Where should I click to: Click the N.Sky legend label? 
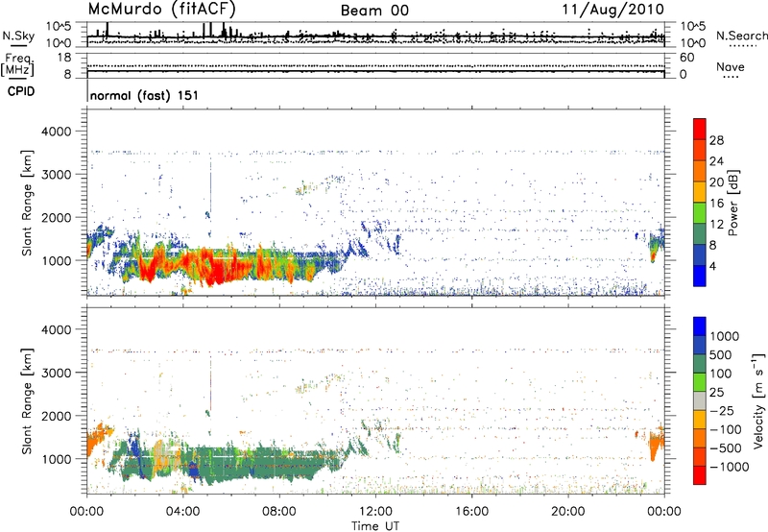click(x=18, y=36)
